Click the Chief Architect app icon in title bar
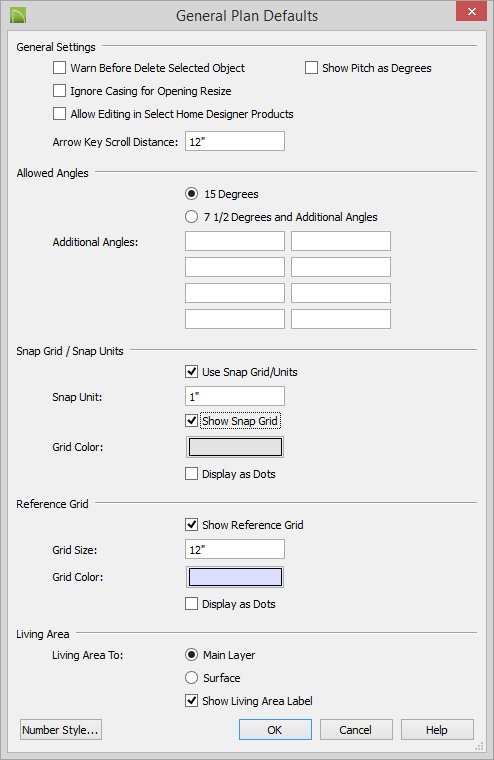This screenshot has height=760, width=494. 18,15
